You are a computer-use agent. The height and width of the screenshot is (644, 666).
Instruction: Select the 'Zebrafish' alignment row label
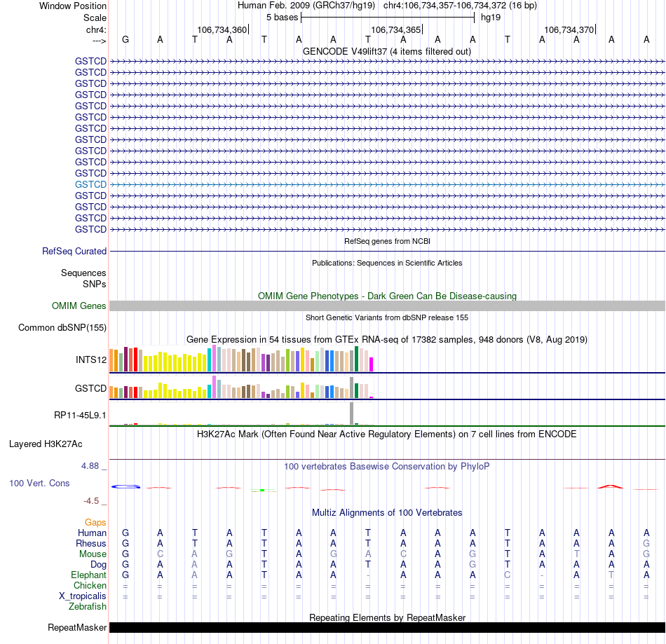(88, 606)
